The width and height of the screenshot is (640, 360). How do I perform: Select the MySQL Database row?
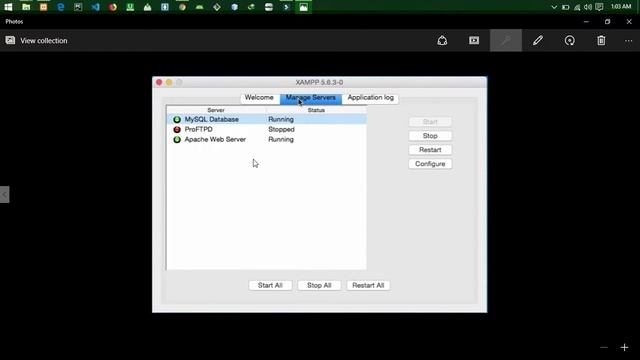(x=267, y=119)
